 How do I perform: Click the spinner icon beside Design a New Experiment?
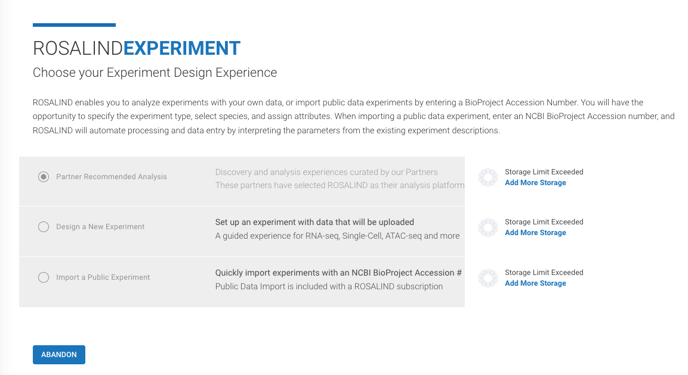488,228
